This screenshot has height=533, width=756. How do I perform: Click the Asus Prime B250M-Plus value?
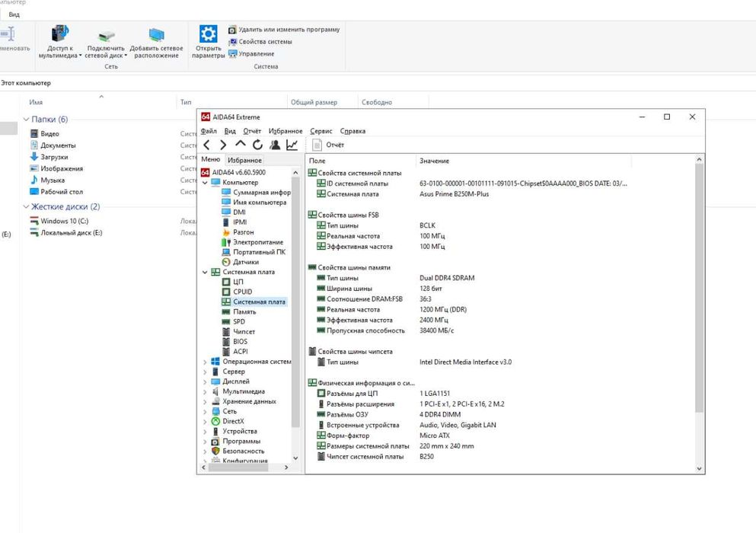(x=455, y=194)
